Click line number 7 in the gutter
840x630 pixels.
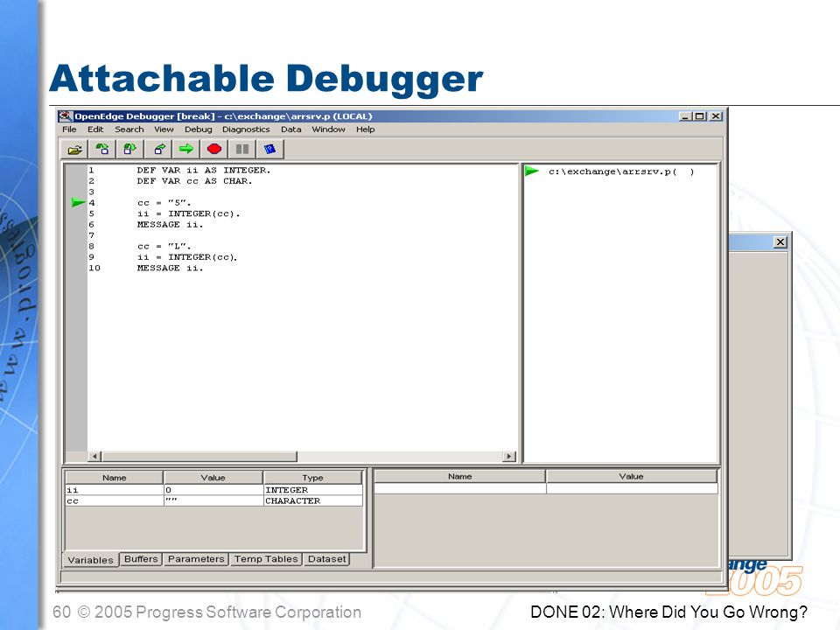[91, 235]
